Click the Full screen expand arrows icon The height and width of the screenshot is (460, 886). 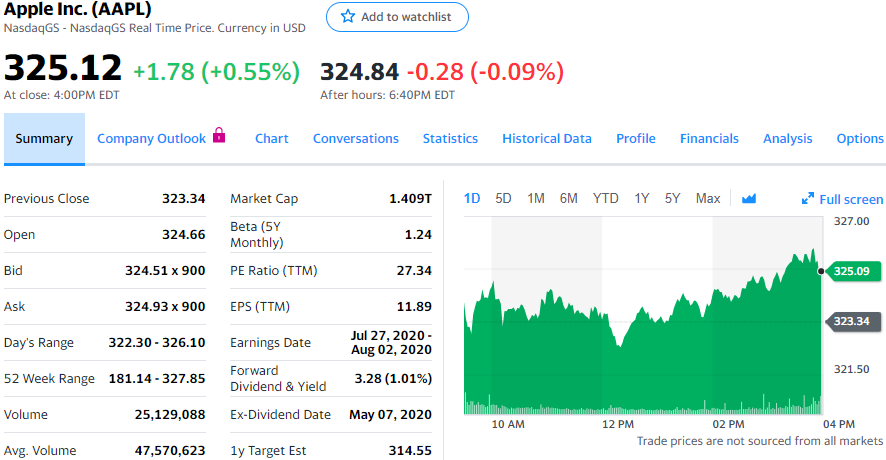[808, 199]
